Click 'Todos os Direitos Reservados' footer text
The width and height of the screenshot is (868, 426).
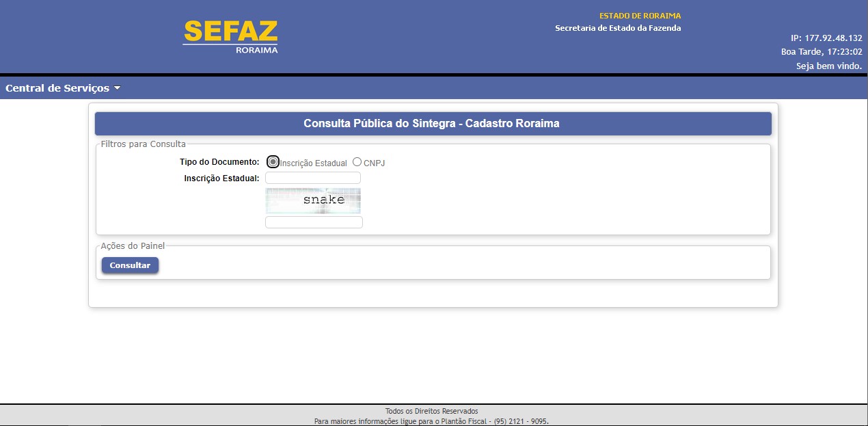431,411
